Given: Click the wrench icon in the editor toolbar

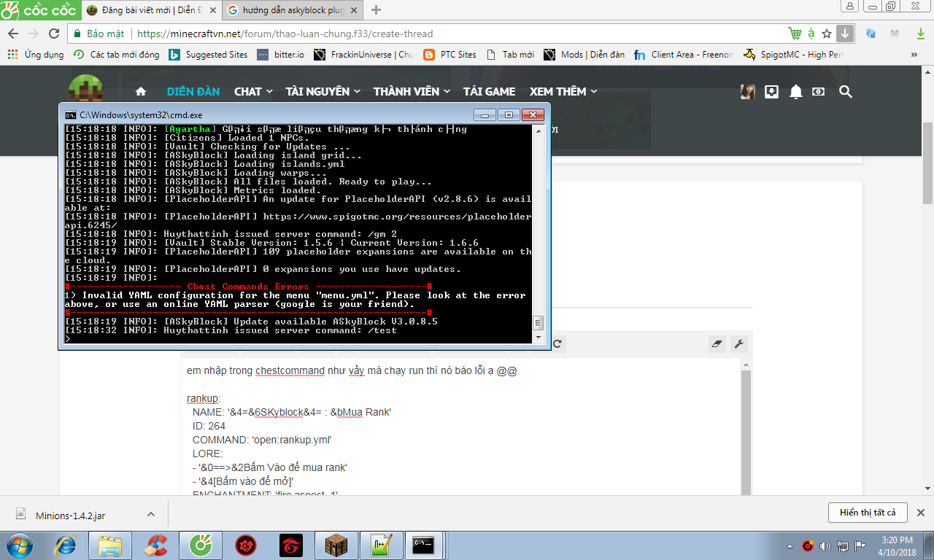Looking at the screenshot, I should (738, 343).
